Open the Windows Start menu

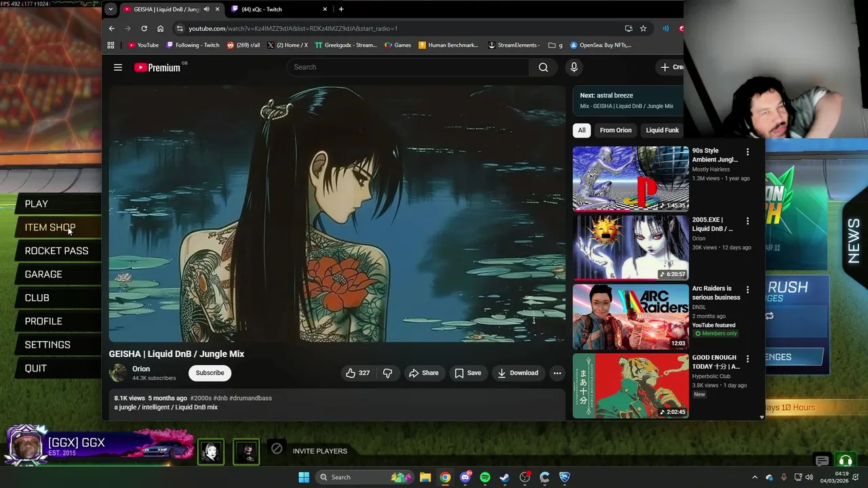pyautogui.click(x=304, y=477)
